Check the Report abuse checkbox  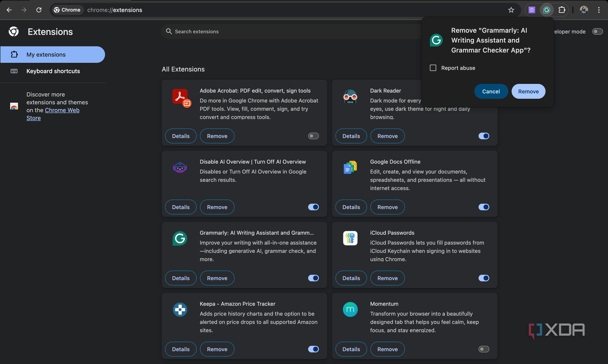click(433, 68)
